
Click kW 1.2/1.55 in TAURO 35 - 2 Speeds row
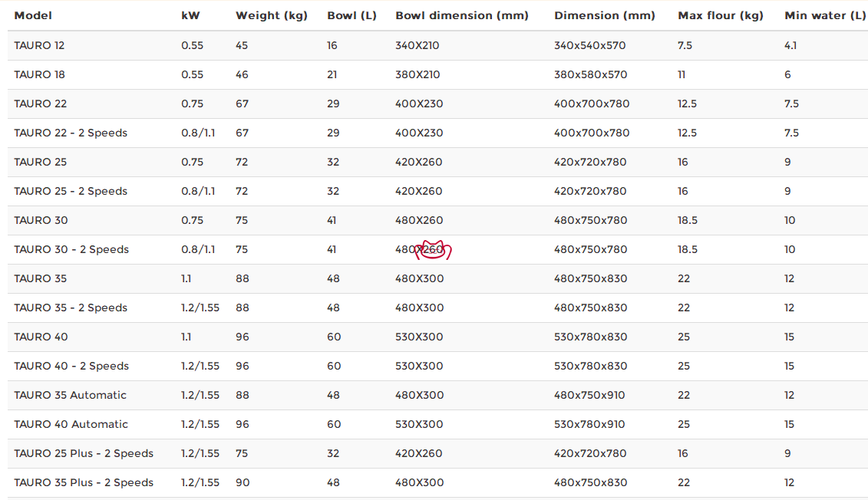[200, 308]
